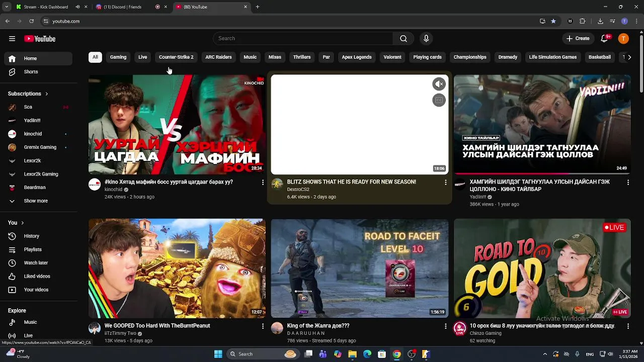The image size is (644, 362).
Task: Open the iiTzTimmy Two channel link
Action: click(x=120, y=333)
